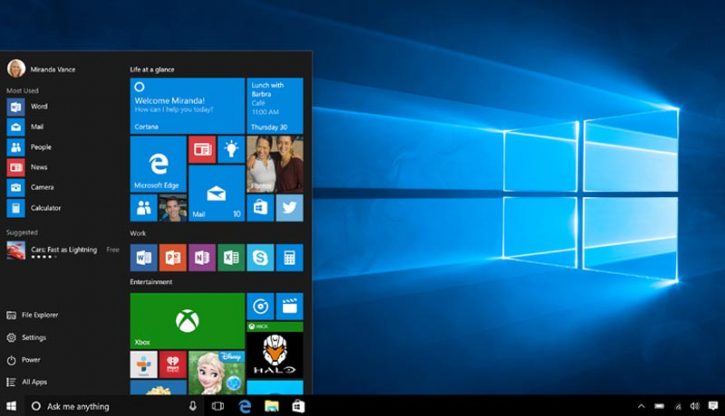Open Settings from the Start menu
Screen dimensions: 725x416
coord(33,338)
